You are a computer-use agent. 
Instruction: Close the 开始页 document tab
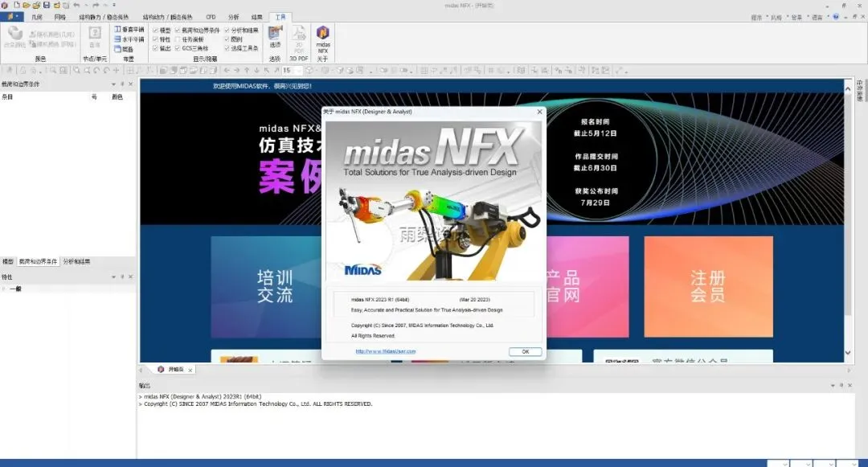190,370
